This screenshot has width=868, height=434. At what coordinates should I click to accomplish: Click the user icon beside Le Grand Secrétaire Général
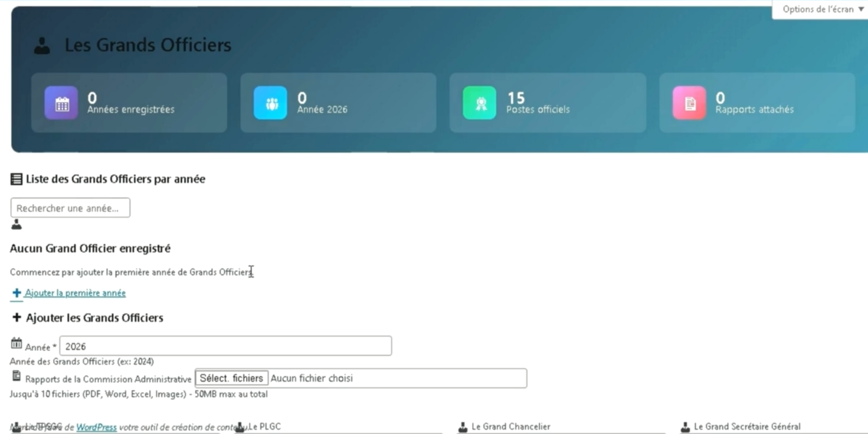tap(685, 427)
